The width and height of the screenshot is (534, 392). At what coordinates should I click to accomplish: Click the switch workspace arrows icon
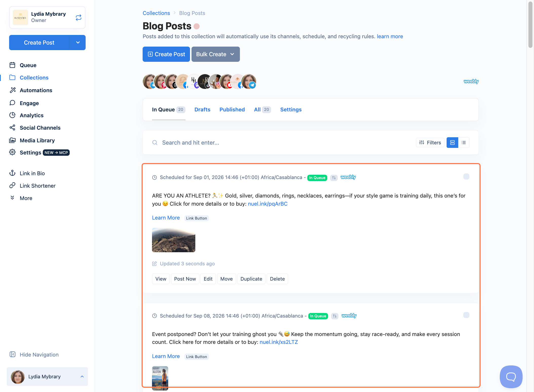coord(79,17)
